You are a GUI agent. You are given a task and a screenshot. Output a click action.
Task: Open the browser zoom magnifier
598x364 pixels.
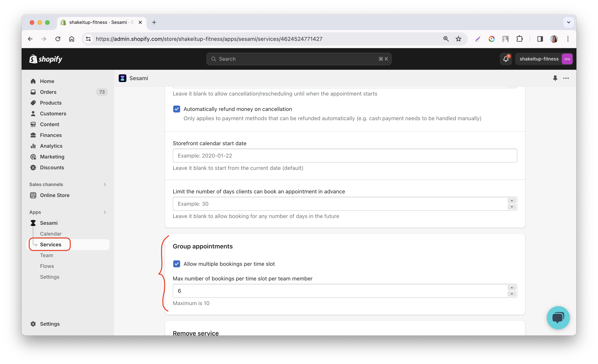(446, 39)
